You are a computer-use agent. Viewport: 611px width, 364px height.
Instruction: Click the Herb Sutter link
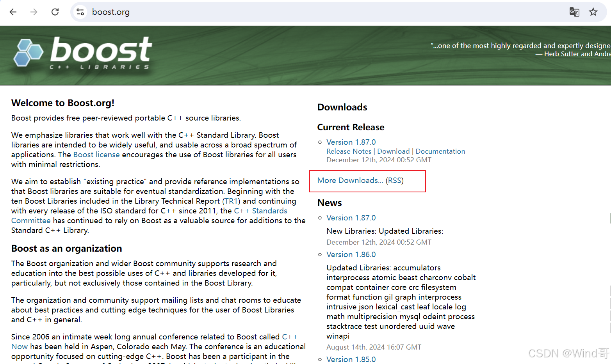point(561,54)
